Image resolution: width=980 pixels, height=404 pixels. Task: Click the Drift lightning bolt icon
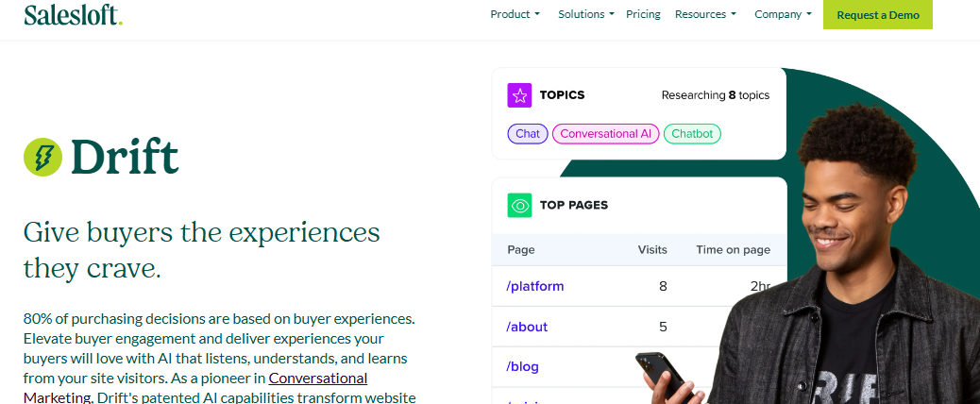(42, 157)
